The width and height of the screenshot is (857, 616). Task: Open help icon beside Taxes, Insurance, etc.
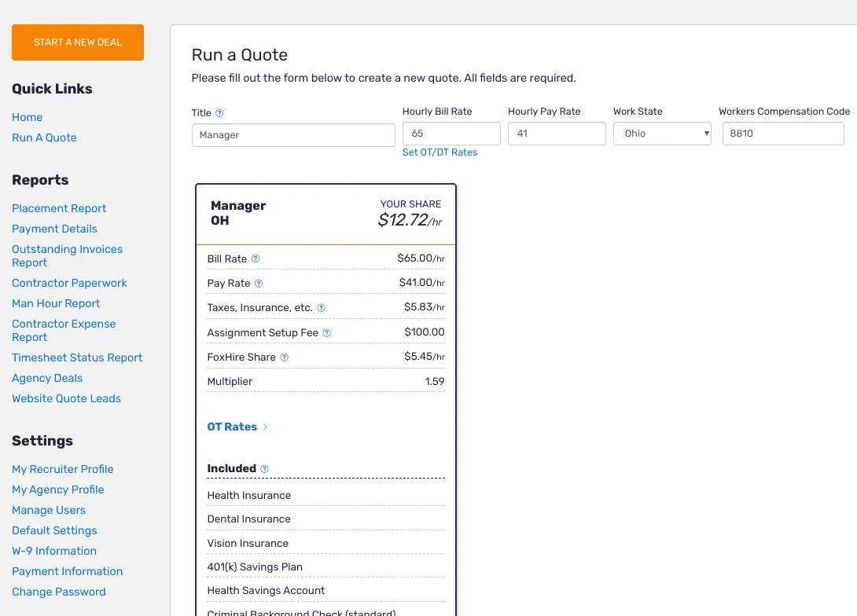point(321,308)
